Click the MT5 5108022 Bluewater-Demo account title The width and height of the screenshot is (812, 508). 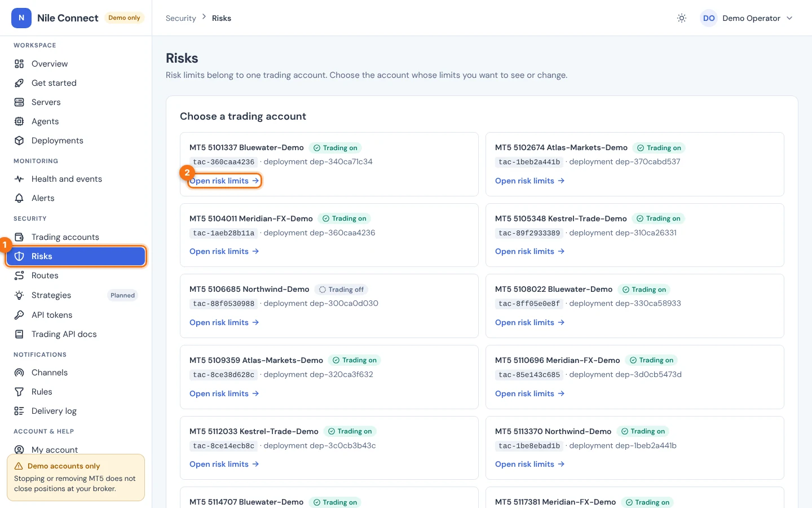click(x=554, y=289)
